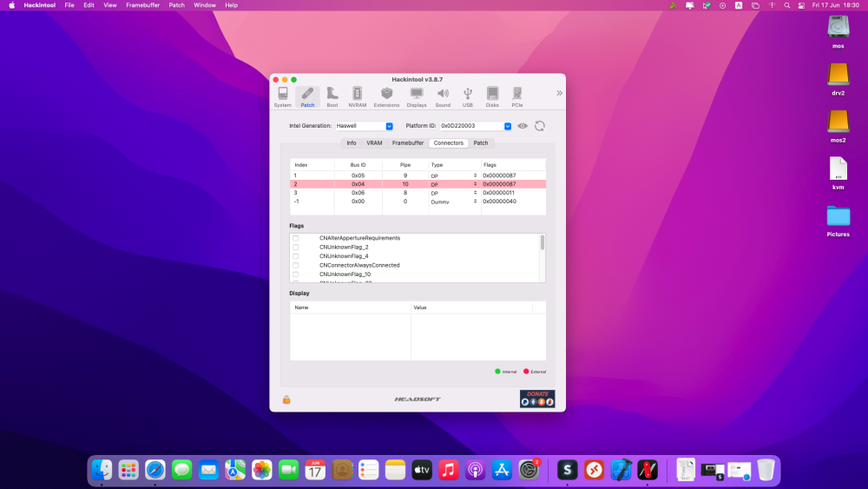Open the Boot toolbar section
This screenshot has height=489, width=868.
(x=332, y=97)
